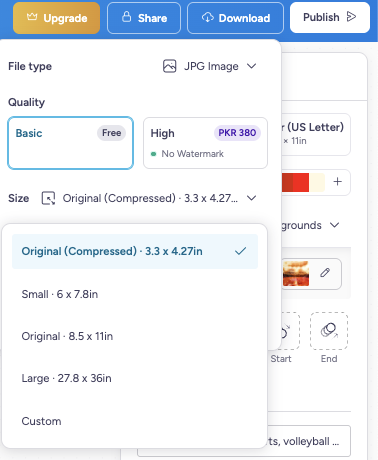Choose Large 27.8 x 36in size
Viewport: 378px width, 460px height.
tap(135, 378)
